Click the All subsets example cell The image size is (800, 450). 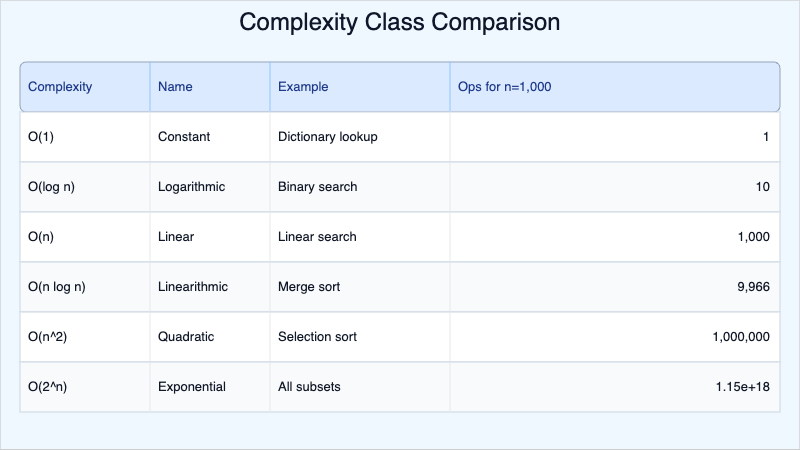(x=309, y=387)
